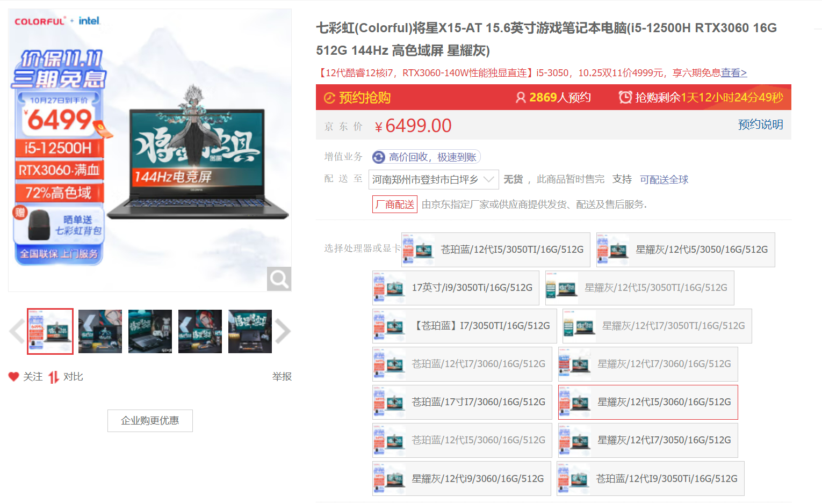Select the second product thumbnail
The width and height of the screenshot is (822, 504).
pos(100,331)
